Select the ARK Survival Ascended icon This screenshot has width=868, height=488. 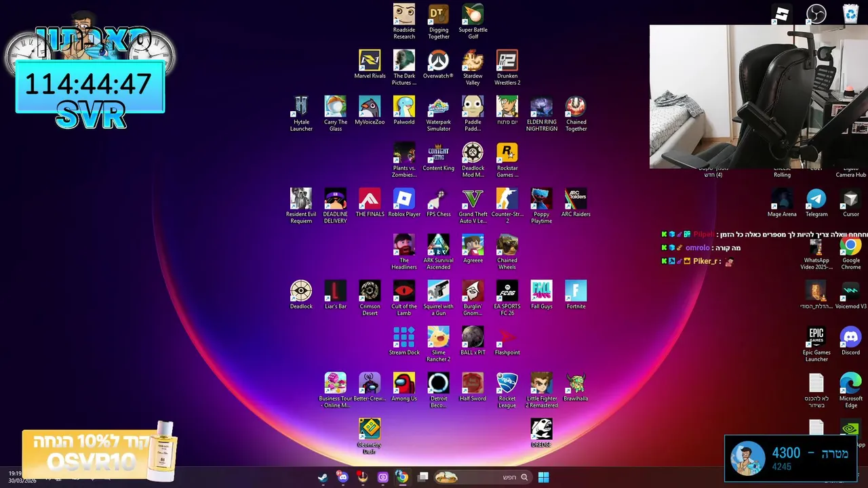point(439,245)
